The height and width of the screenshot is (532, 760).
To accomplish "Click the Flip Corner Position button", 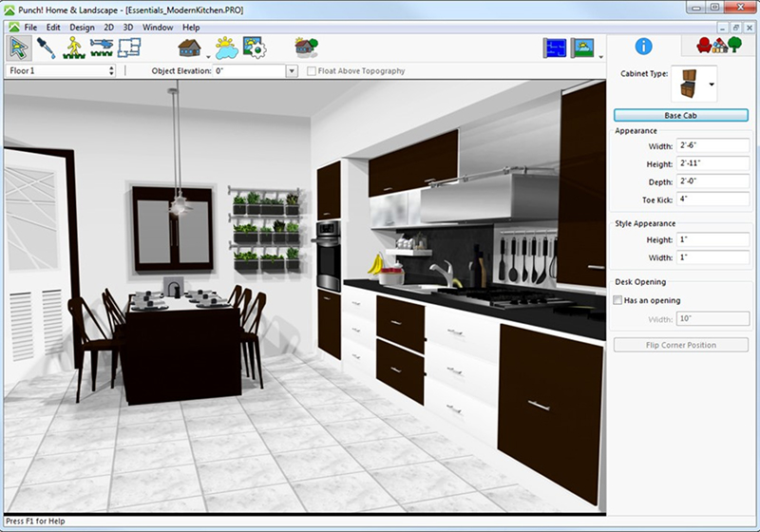I will (681, 345).
